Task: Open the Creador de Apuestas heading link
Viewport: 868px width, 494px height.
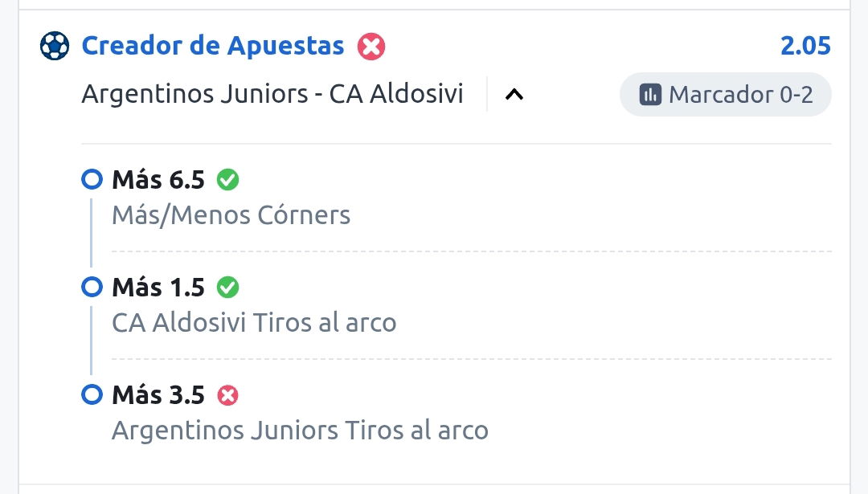Action: 213,46
